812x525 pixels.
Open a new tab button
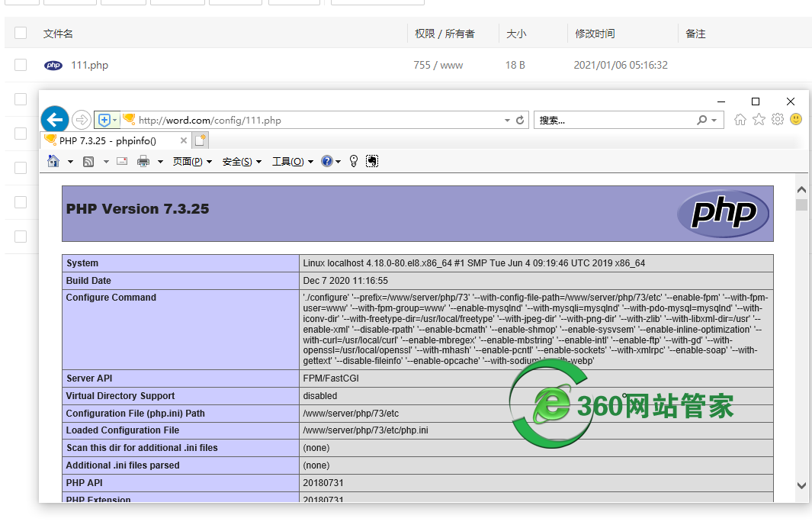[x=200, y=140]
